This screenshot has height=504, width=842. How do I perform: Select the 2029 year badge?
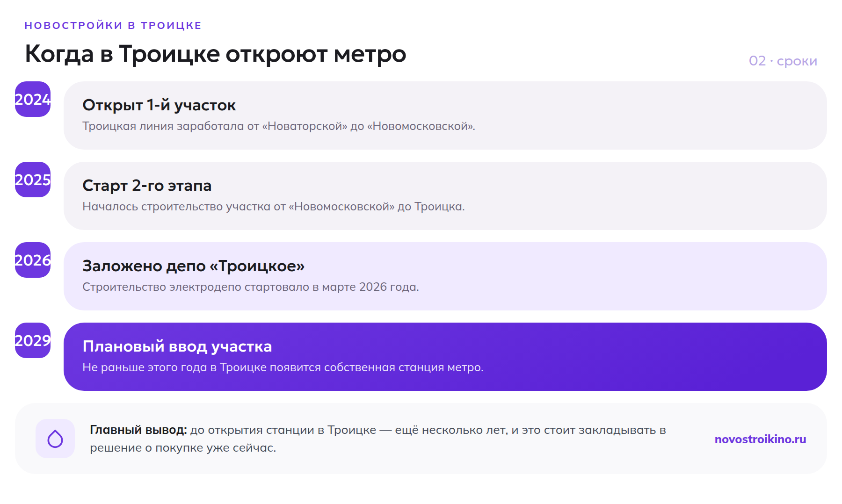tap(33, 340)
